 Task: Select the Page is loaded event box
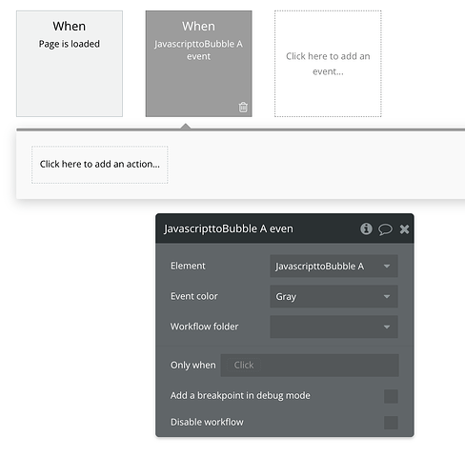[x=70, y=64]
